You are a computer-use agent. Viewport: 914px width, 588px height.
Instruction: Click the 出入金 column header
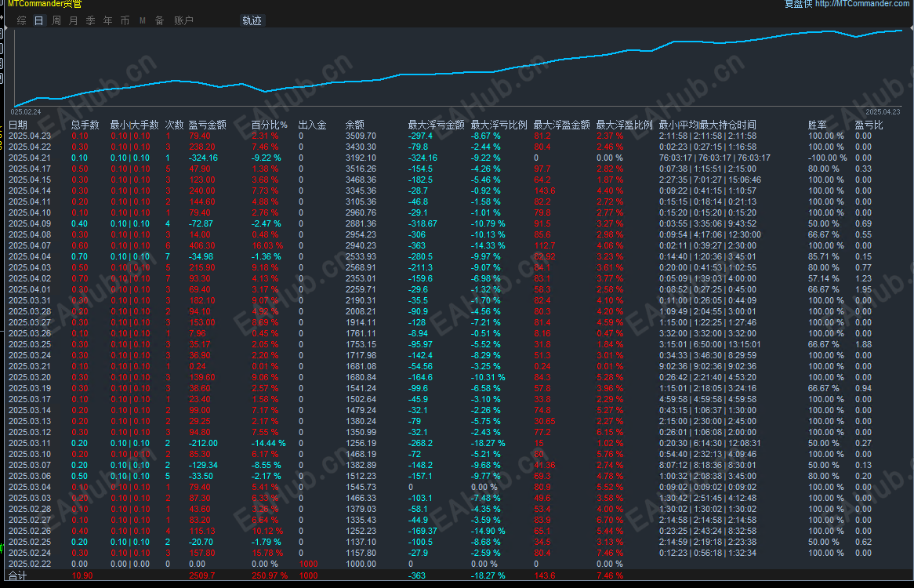point(313,125)
